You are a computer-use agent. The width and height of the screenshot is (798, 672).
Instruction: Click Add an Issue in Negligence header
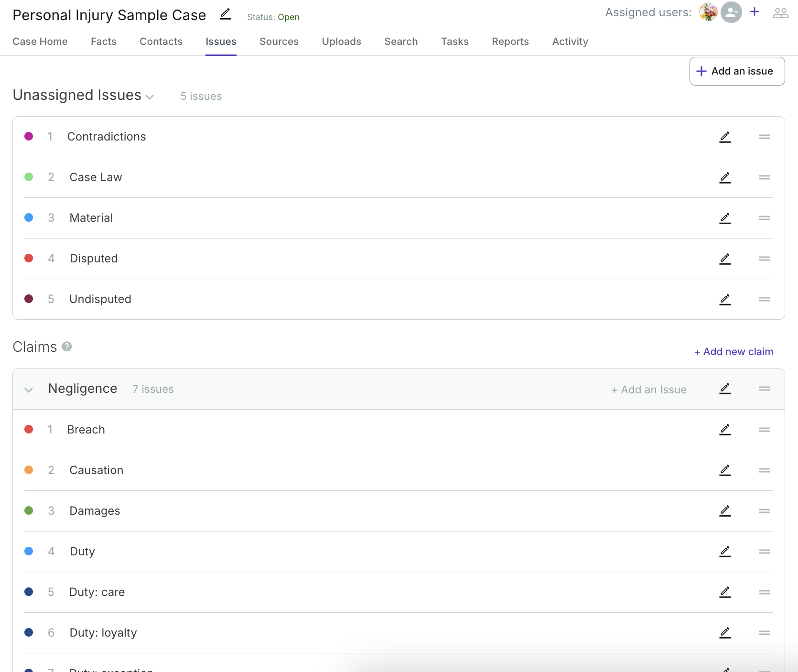(649, 390)
